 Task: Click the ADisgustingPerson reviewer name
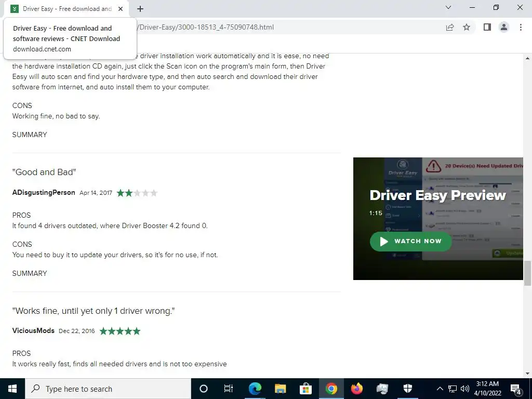pyautogui.click(x=44, y=192)
